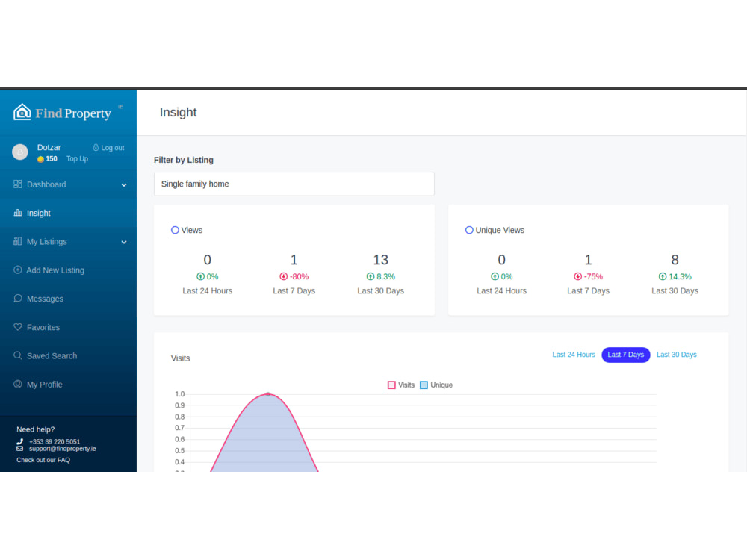The height and width of the screenshot is (560, 747).
Task: Expand the Dashboard menu chevron
Action: click(x=124, y=185)
